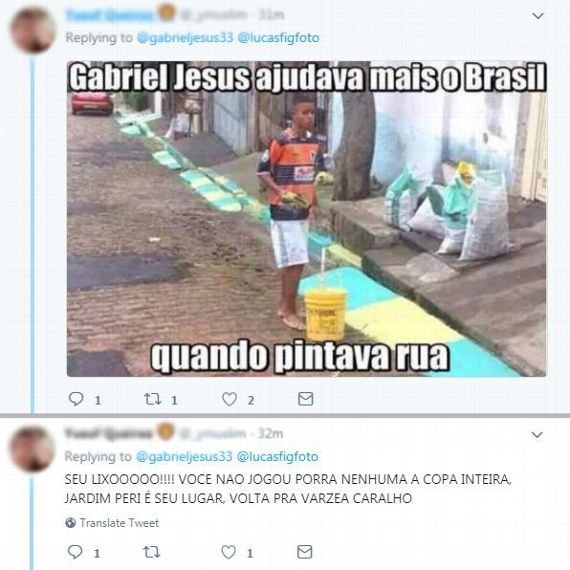570x570 pixels.
Task: Reply to the SEU LIXOOOOO tweet
Action: coord(75,552)
